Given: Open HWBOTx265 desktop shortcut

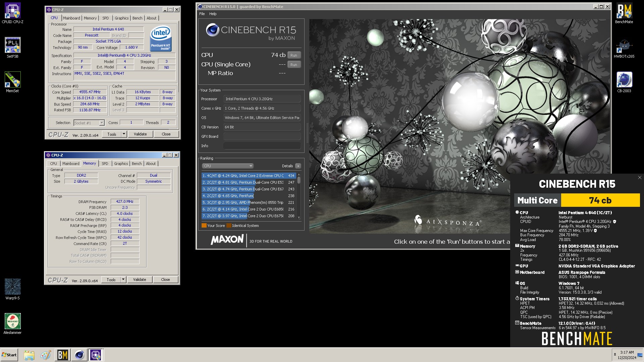Looking at the screenshot, I should tap(624, 48).
